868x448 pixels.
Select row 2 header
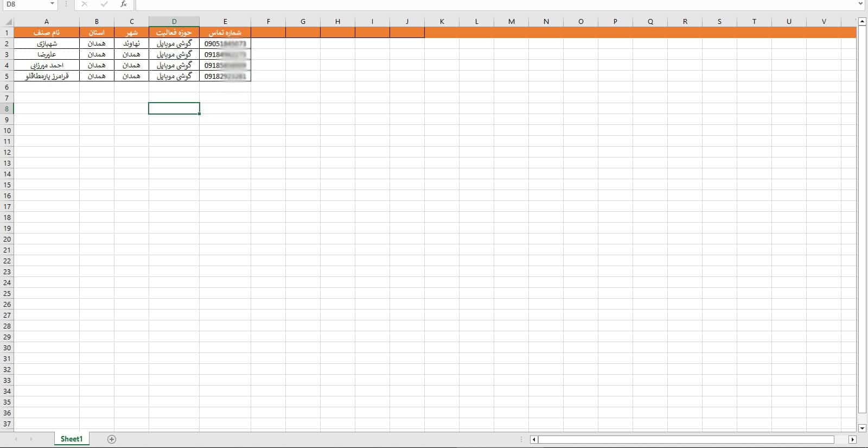tap(7, 43)
